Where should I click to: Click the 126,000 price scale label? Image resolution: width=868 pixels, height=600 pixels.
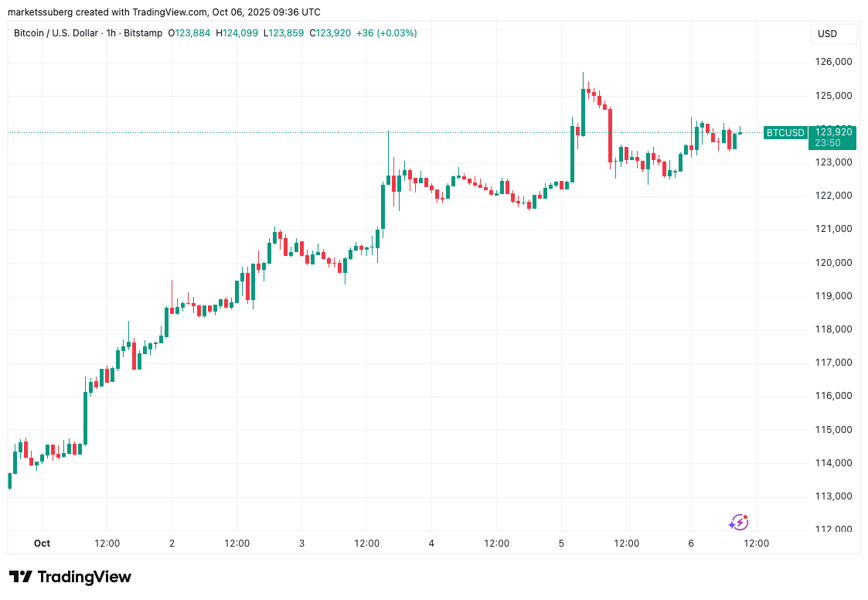tap(832, 62)
